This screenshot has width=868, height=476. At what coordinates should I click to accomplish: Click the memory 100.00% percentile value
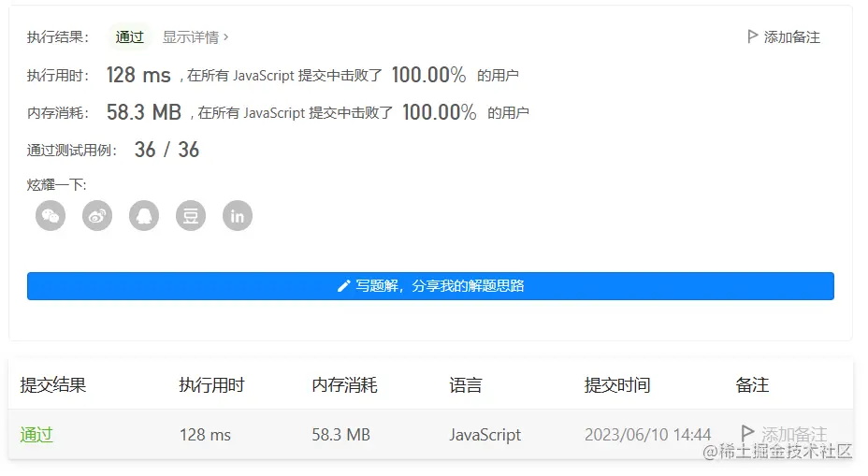click(439, 112)
